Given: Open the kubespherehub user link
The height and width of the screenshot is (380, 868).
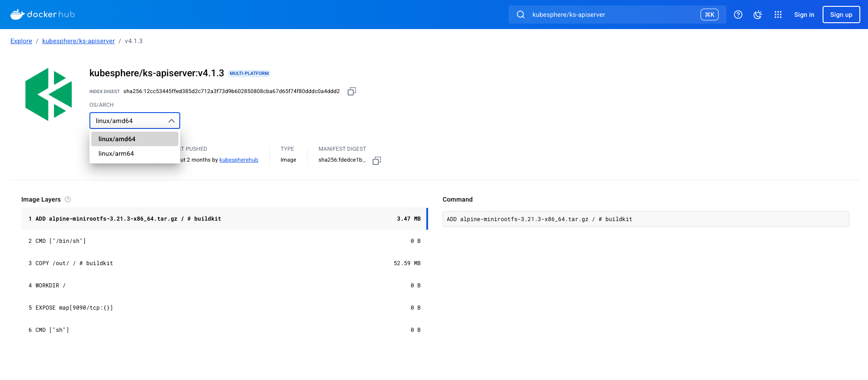Looking at the screenshot, I should click(239, 160).
